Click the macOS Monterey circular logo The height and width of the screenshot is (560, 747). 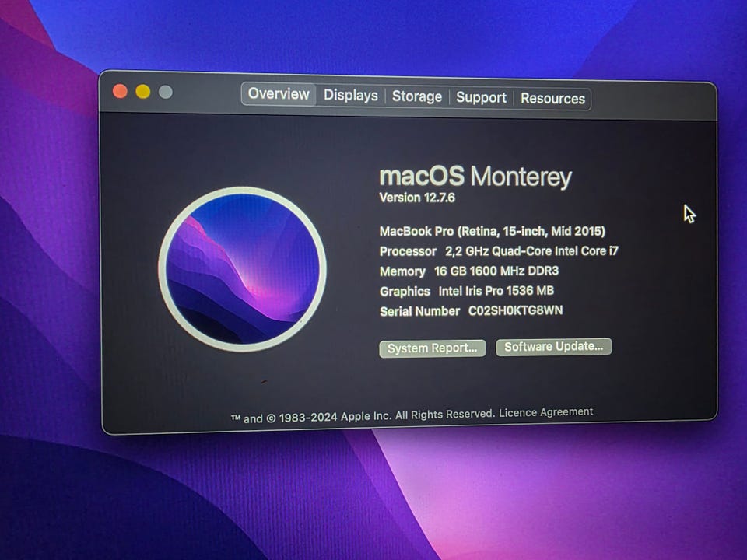click(242, 270)
